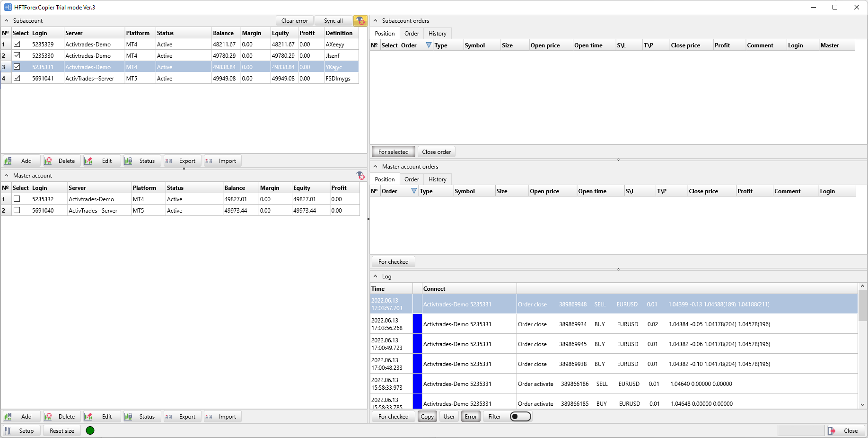The width and height of the screenshot is (868, 438).
Task: Click the Delete icon with red cross mark
Action: (48, 161)
